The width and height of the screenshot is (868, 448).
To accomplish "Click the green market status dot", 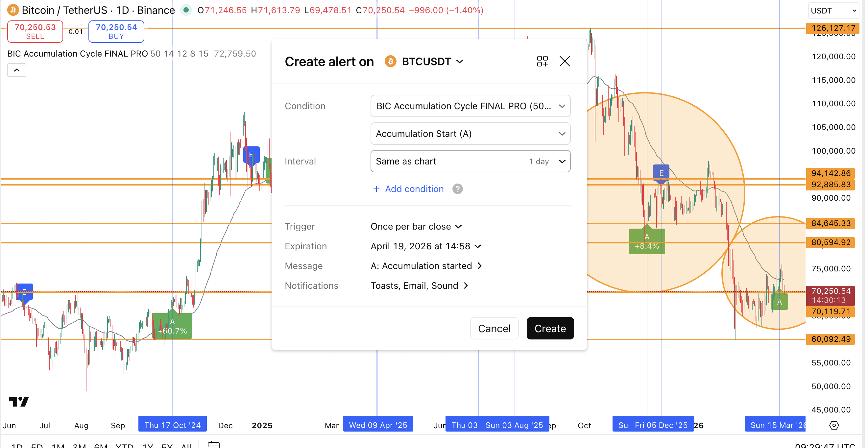I will click(186, 10).
